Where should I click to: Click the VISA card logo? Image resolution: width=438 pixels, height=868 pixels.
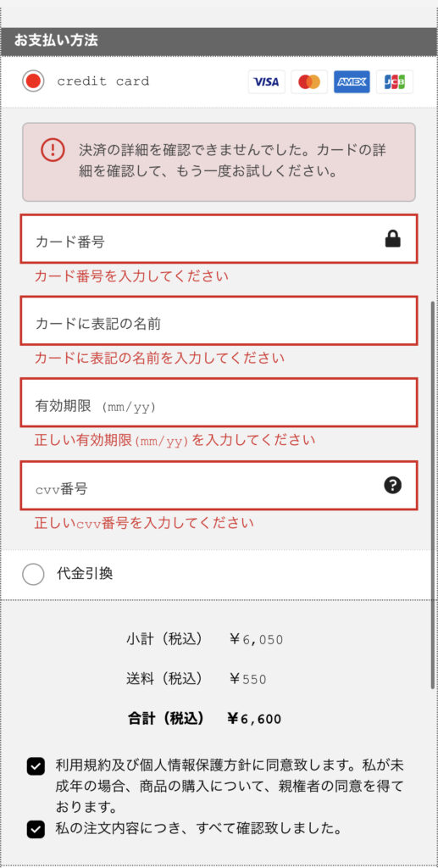pyautogui.click(x=267, y=82)
